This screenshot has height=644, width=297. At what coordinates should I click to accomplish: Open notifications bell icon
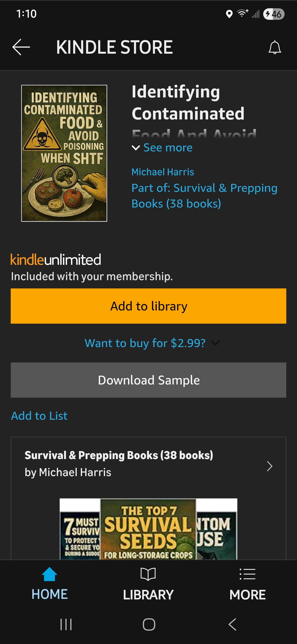coord(275,47)
